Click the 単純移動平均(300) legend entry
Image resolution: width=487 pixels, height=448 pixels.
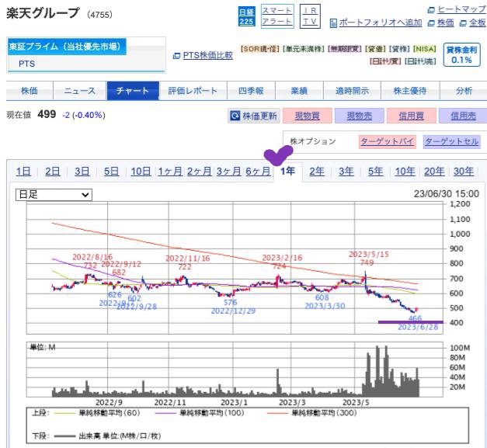312,413
